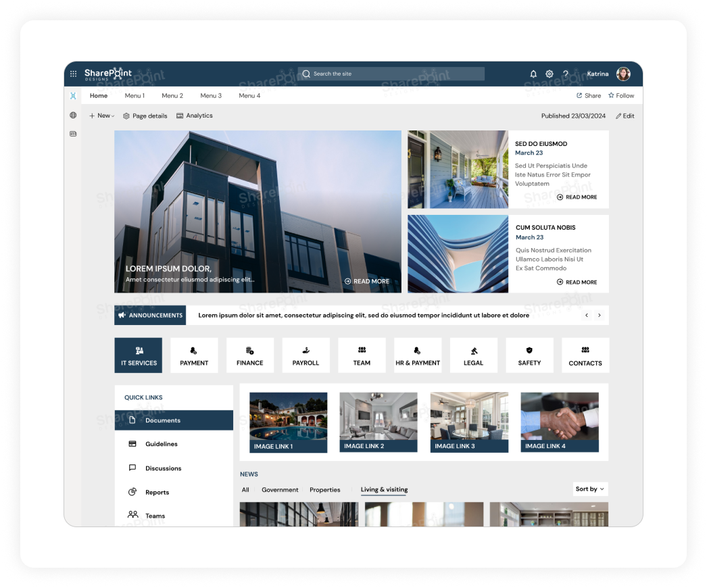Click Read More on Lorem Ipsum Dolor hero
The width and height of the screenshot is (707, 588).
(366, 281)
